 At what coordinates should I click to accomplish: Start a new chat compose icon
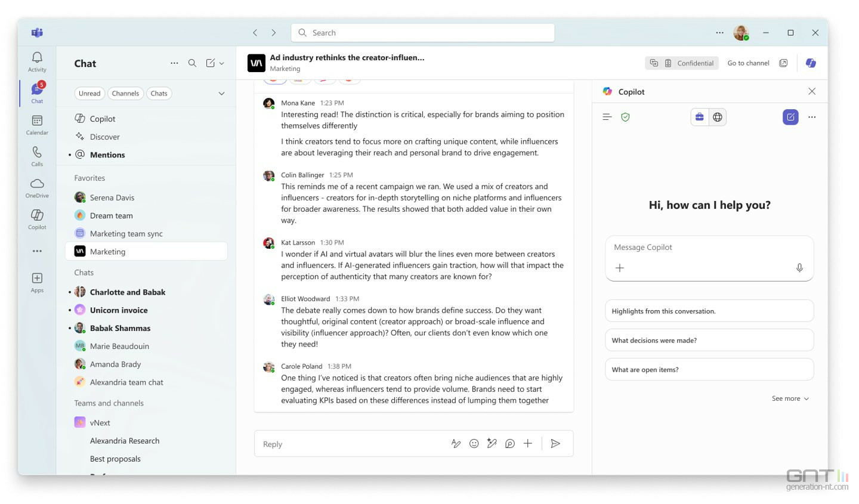[x=211, y=63]
